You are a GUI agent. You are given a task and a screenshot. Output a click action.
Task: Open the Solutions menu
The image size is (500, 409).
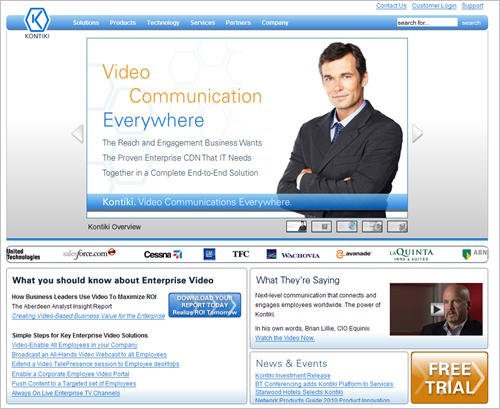(86, 23)
